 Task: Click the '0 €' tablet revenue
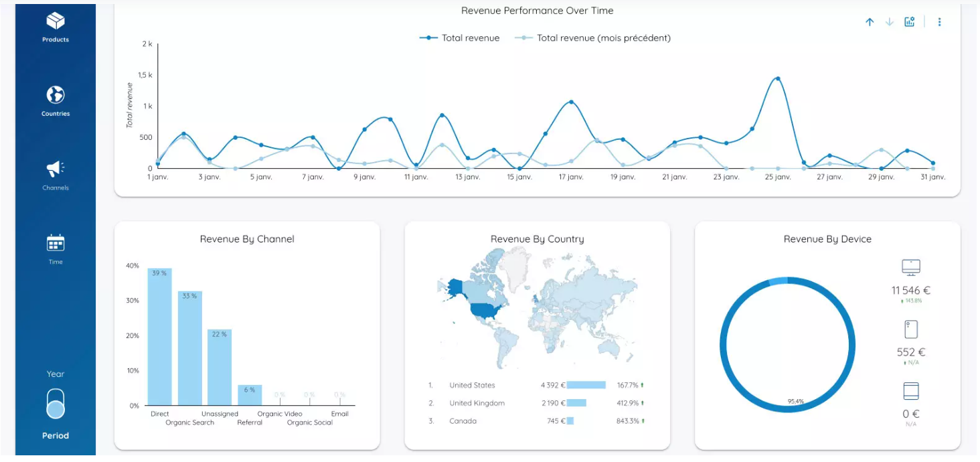(x=911, y=414)
